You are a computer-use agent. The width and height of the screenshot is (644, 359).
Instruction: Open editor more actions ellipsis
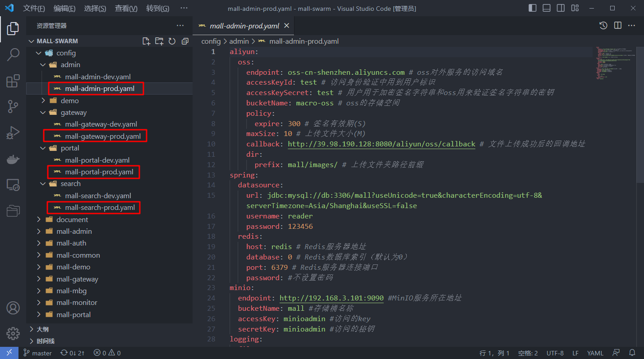[632, 26]
